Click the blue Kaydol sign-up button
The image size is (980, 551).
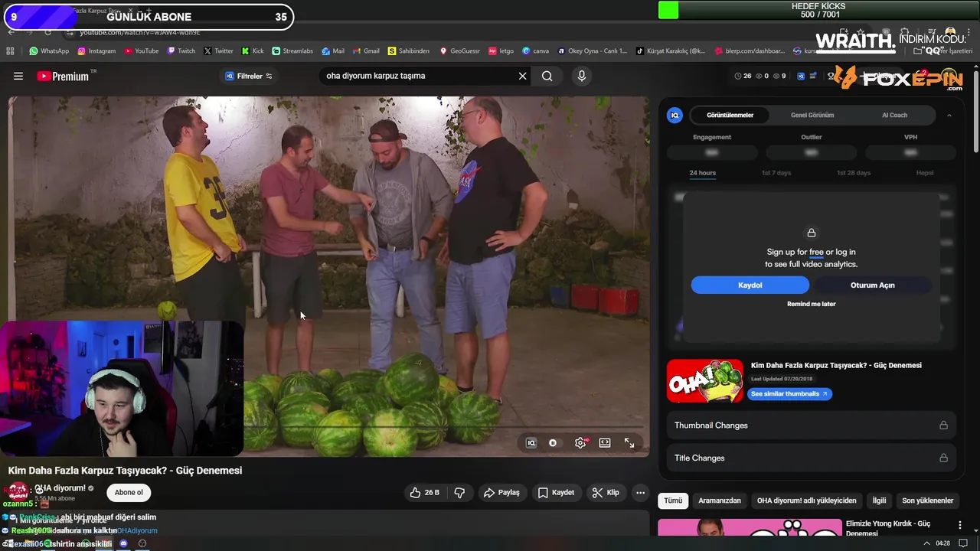coord(750,285)
